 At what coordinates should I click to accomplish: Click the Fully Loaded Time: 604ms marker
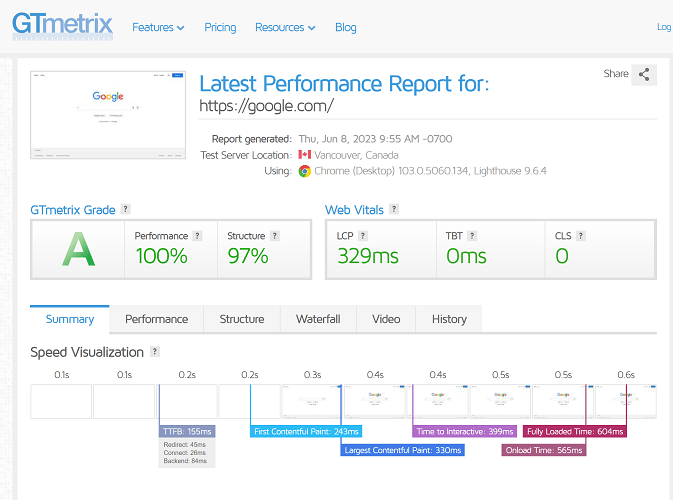575,431
